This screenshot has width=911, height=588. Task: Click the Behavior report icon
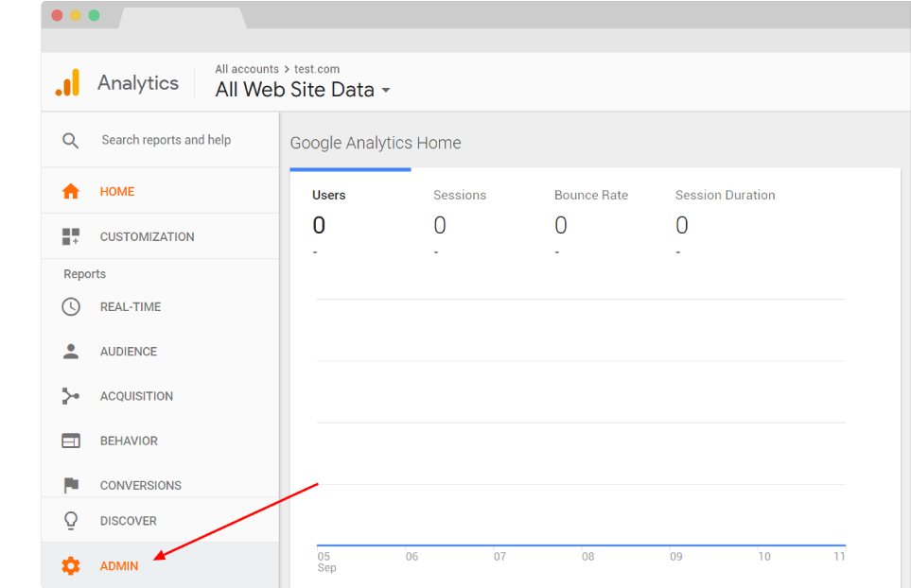pos(71,440)
